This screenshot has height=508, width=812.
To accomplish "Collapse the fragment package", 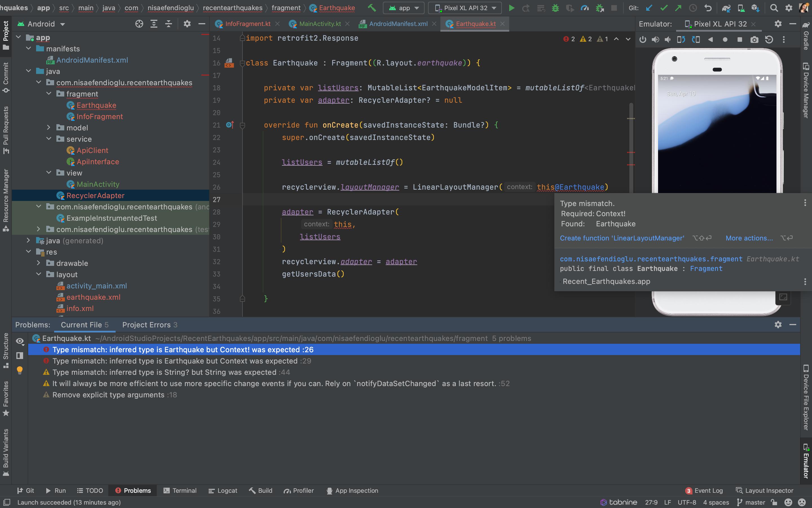I will click(49, 93).
